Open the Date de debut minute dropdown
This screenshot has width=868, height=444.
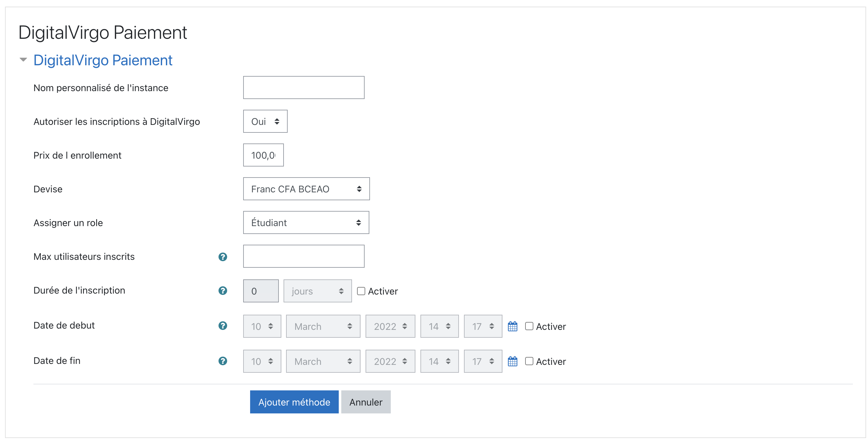coord(483,326)
